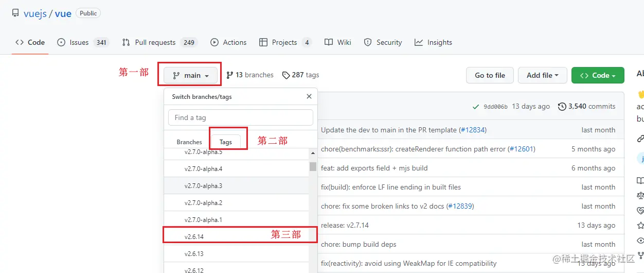Open the fix broken links to v2 docs commit
Image resolution: width=644 pixels, height=273 pixels.
pos(382,206)
